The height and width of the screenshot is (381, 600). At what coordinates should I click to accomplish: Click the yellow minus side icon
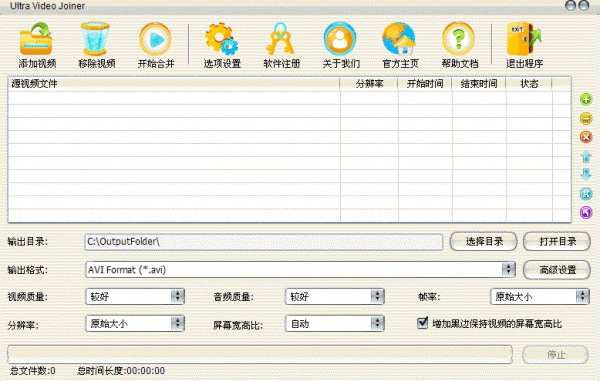click(x=586, y=118)
